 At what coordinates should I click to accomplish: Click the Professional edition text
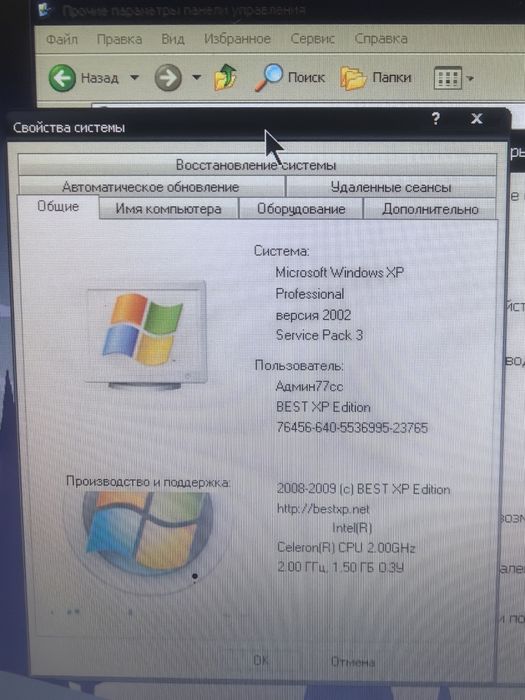pos(310,294)
